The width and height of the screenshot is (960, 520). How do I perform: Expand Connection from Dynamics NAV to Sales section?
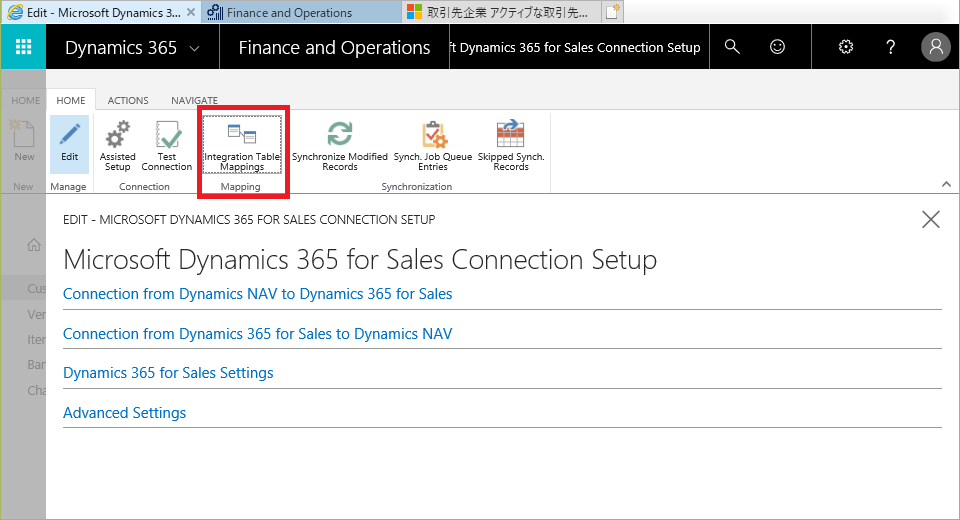[257, 294]
